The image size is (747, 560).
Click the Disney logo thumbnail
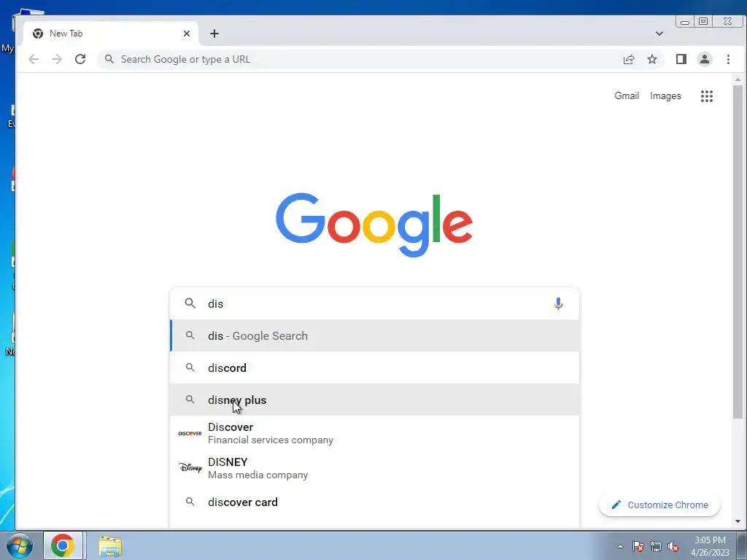click(190, 467)
